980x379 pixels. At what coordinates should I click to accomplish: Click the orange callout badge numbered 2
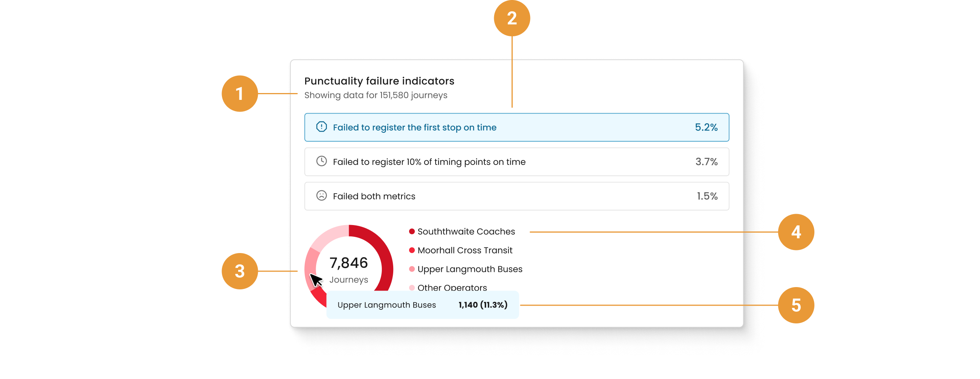[512, 17]
